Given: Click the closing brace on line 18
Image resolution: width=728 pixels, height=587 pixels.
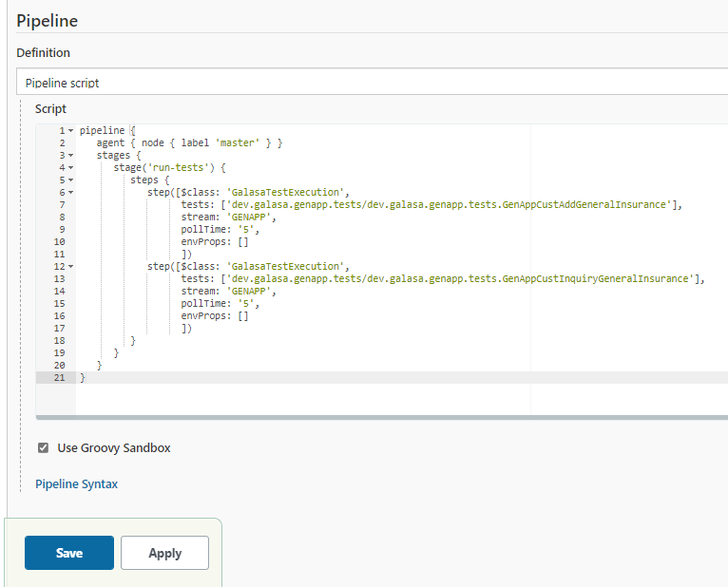Looking at the screenshot, I should point(133,341).
